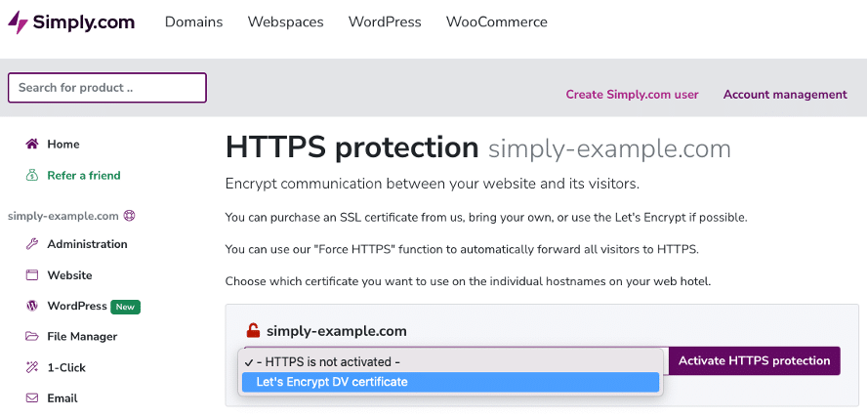Focus the Search for product field
This screenshot has width=868, height=417.
click(x=106, y=88)
